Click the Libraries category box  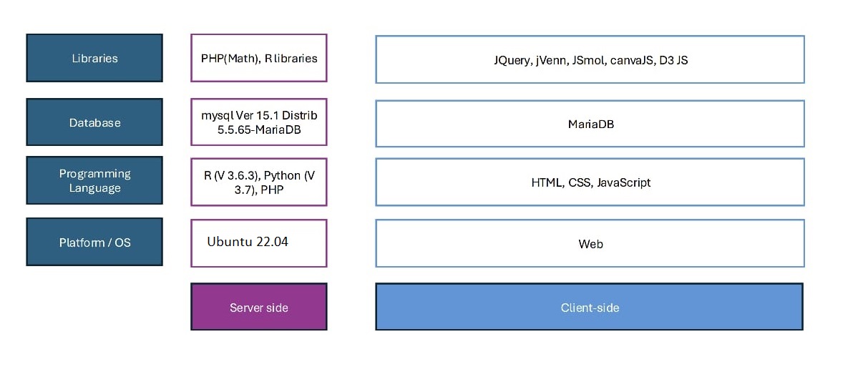click(x=94, y=58)
